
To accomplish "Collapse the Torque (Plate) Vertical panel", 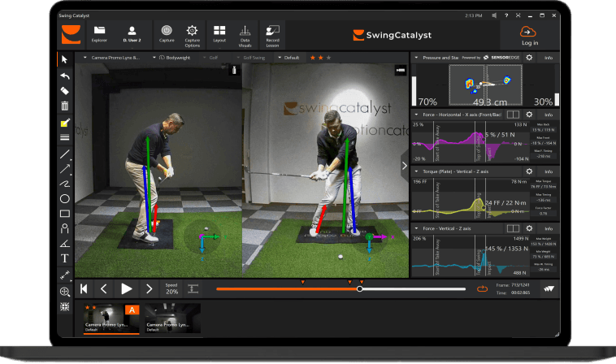I will click(416, 171).
